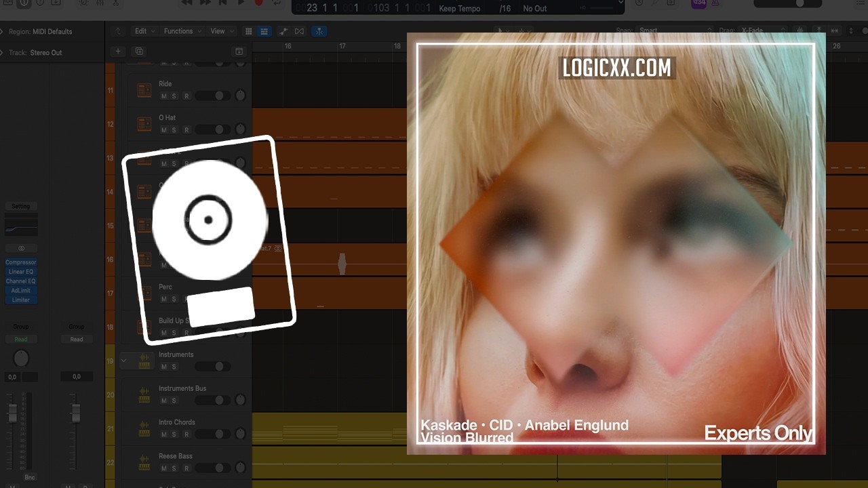Image resolution: width=868 pixels, height=488 pixels.
Task: Click bar 17 in the ruler
Action: click(342, 46)
